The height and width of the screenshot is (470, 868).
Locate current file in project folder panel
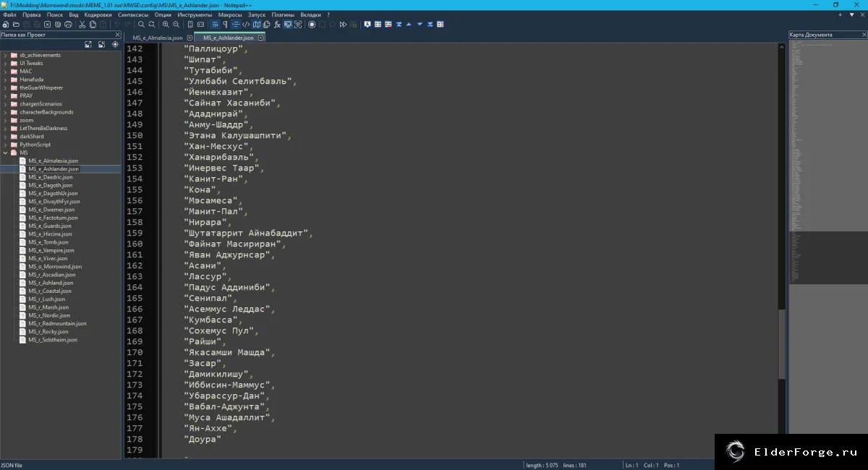pos(115,44)
